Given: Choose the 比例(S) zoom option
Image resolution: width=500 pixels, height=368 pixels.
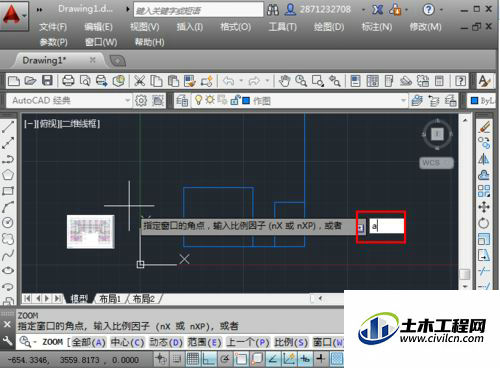Looking at the screenshot, I should tap(291, 342).
